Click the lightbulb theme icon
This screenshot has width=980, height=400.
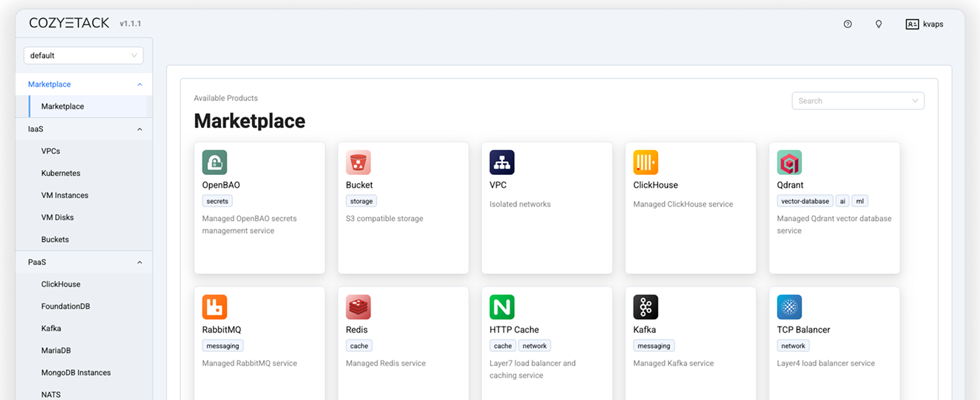879,24
